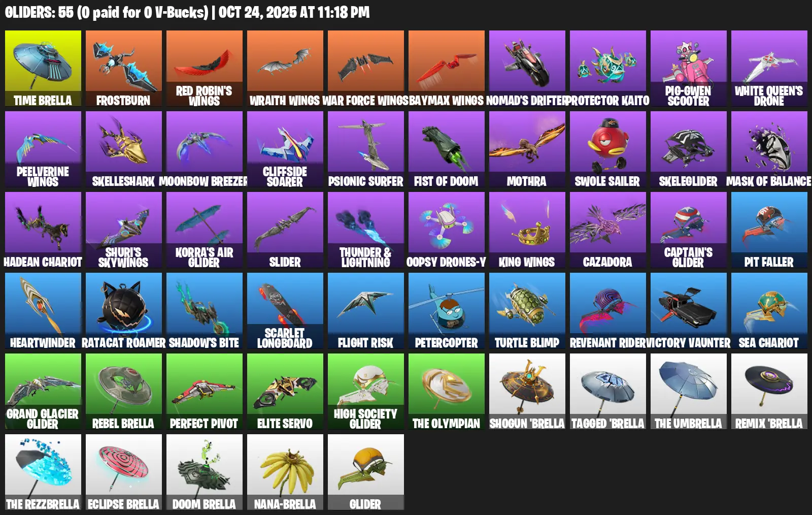Select the Rebel Brella tile
The height and width of the screenshot is (515, 812).
(124, 391)
